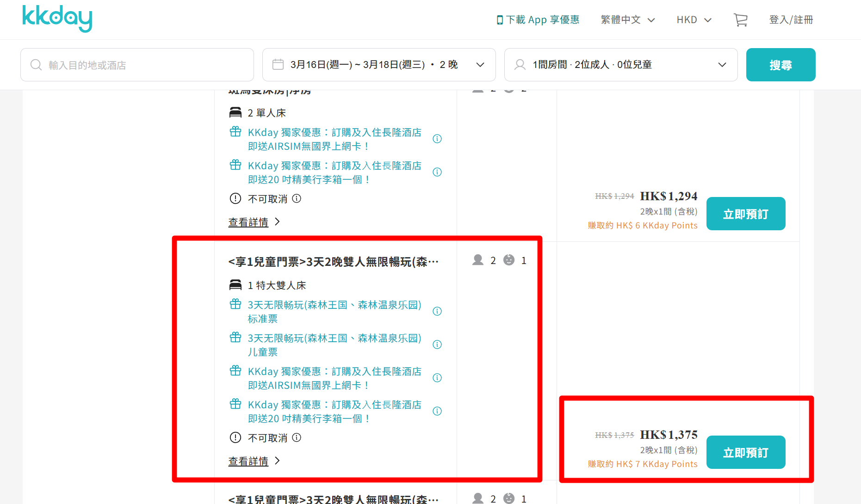Expand the rooms and guests selector

coord(620,65)
